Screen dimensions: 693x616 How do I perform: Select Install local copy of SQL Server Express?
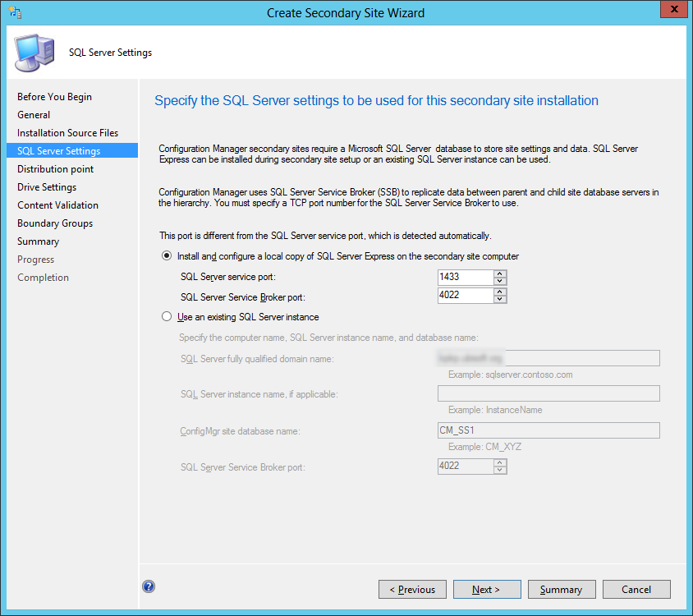pyautogui.click(x=167, y=255)
